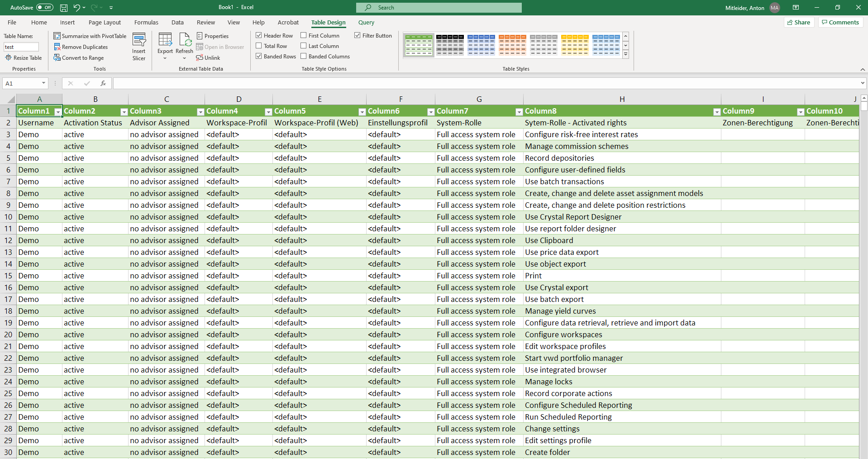The image size is (868, 459).
Task: Choose the orange table style swatch
Action: [512, 45]
